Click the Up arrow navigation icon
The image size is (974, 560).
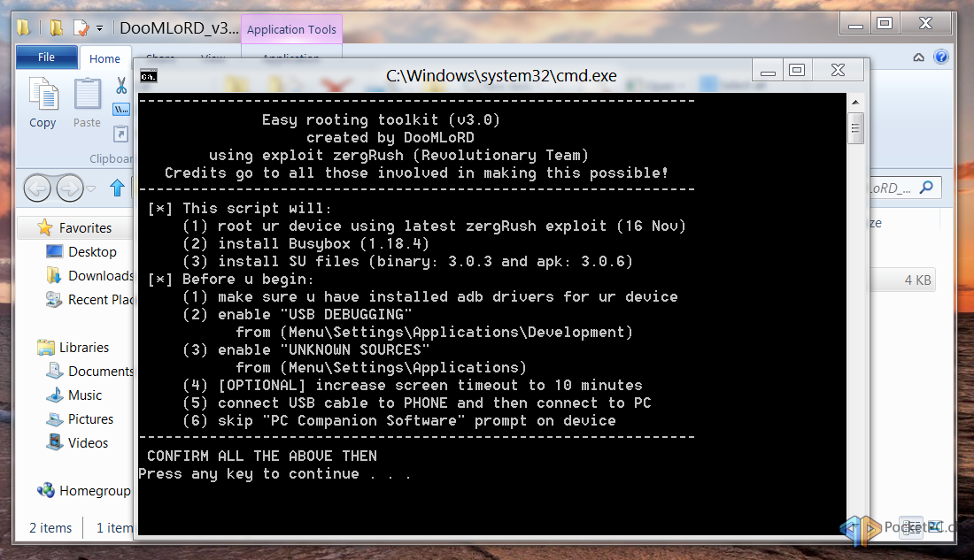point(117,188)
